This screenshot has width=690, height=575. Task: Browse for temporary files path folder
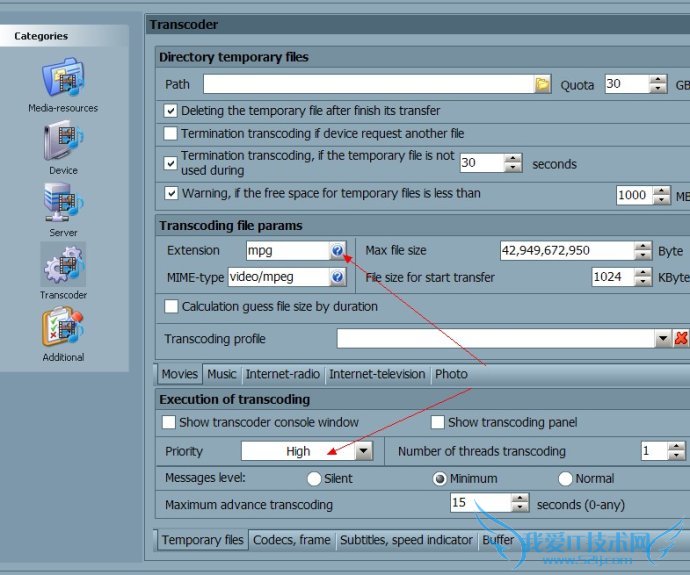[x=543, y=84]
